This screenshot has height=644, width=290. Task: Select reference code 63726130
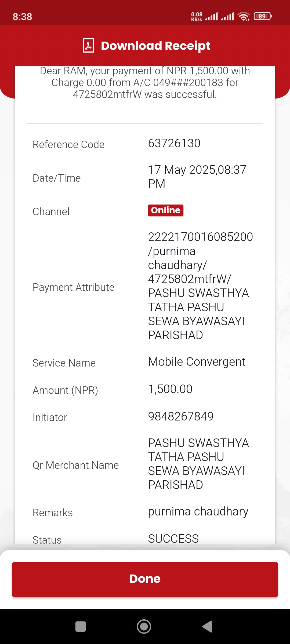[174, 143]
